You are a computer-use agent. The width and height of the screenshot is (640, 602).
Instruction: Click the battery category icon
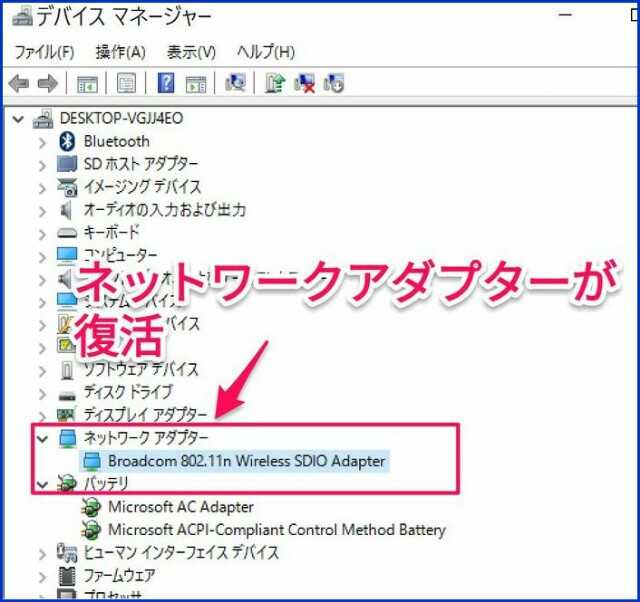(67, 484)
